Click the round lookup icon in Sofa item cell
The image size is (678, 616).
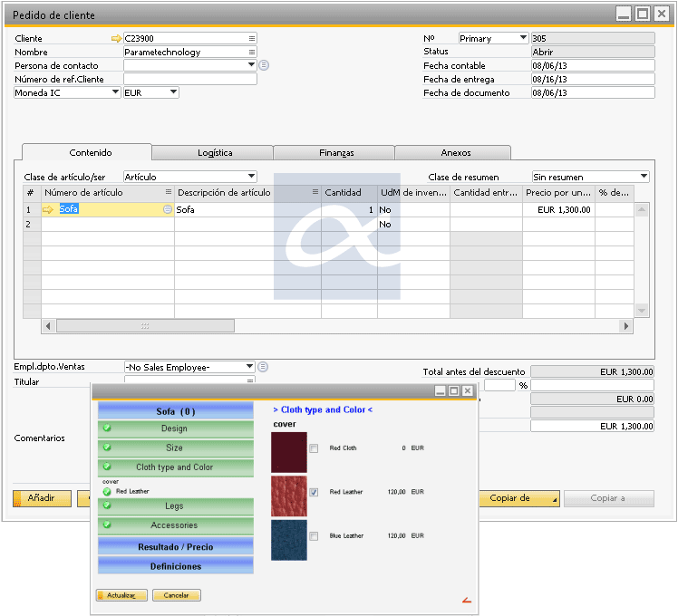coord(168,209)
